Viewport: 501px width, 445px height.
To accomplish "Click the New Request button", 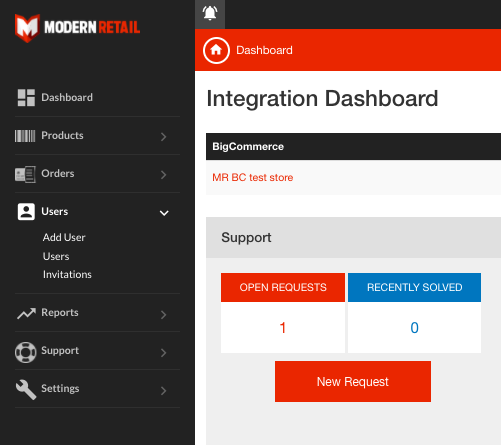I will pyautogui.click(x=353, y=381).
